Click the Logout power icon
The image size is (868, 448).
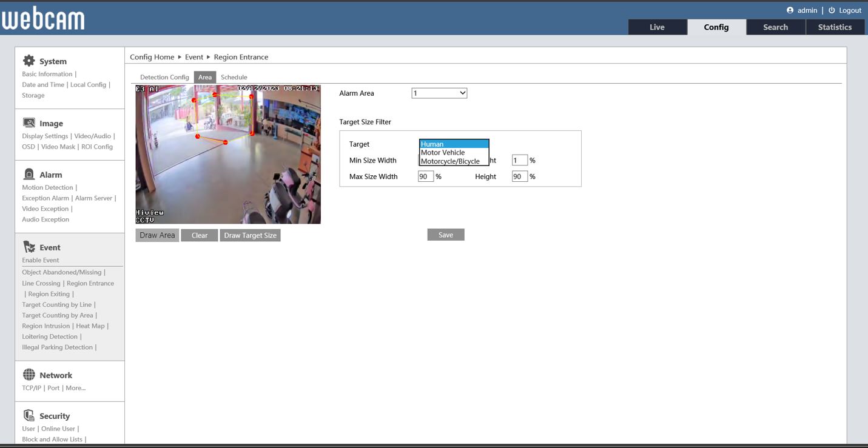point(832,10)
